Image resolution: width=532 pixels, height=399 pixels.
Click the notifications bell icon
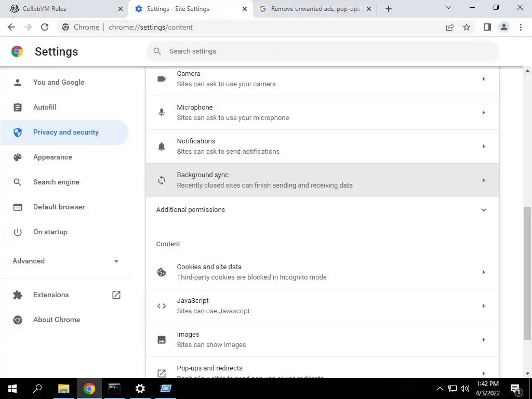(162, 146)
